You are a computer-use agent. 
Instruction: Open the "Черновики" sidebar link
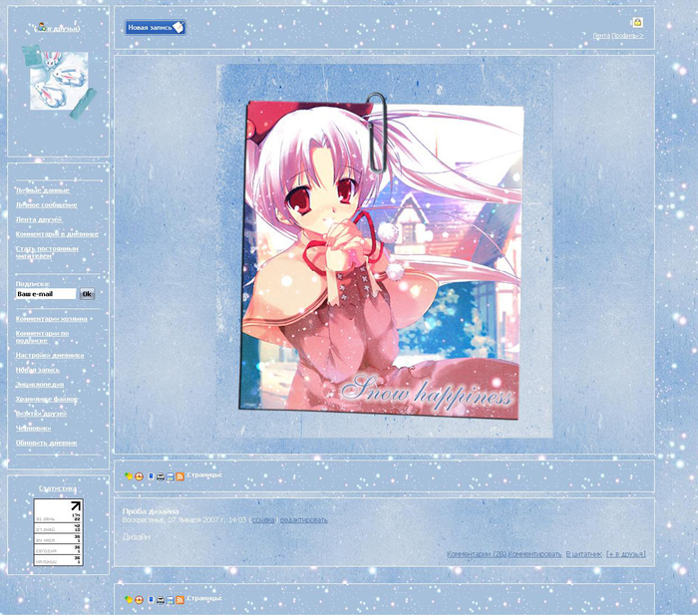coord(33,429)
